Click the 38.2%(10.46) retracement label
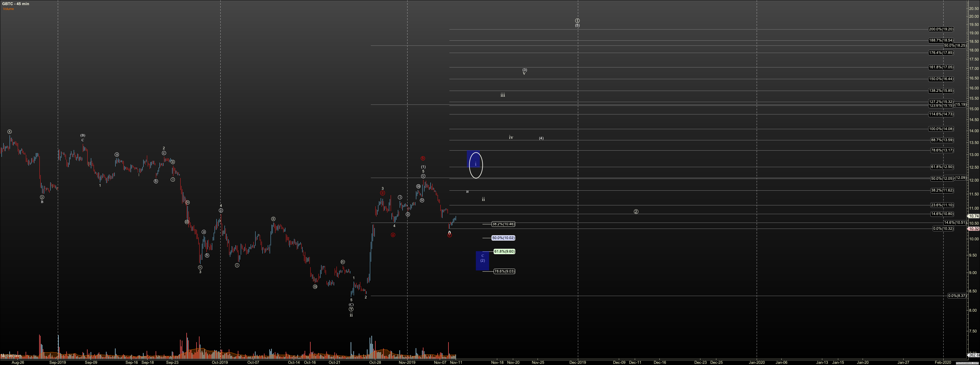 click(503, 224)
